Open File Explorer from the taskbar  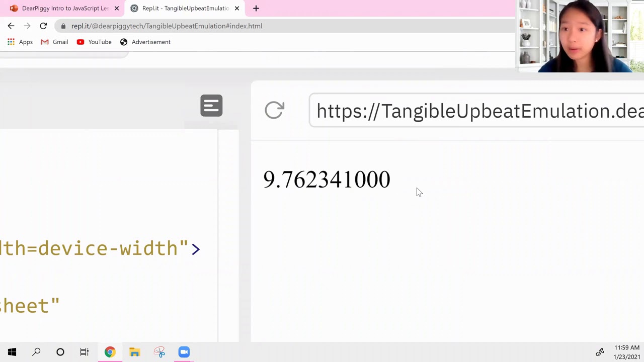(134, 352)
